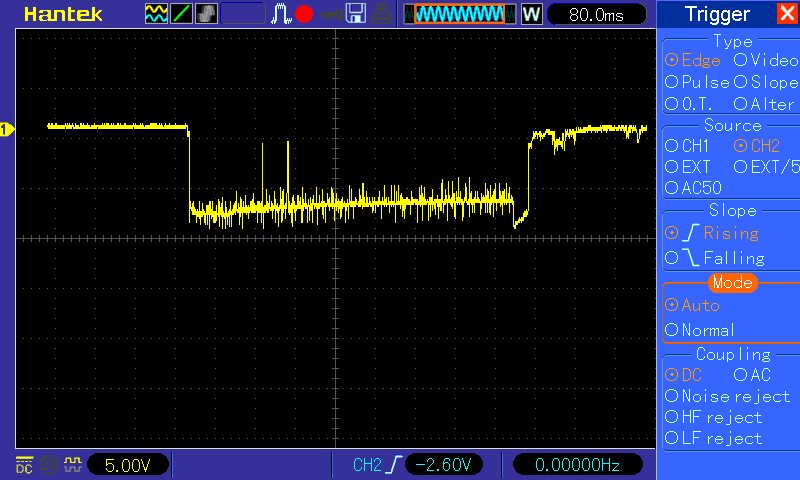
Task: Select LF reject coupling
Action: point(713,438)
